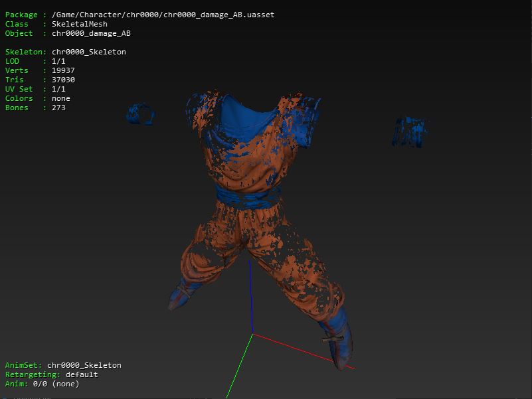532x399 pixels.
Task: Click the green "Retargeting:" label
Action: [33, 374]
